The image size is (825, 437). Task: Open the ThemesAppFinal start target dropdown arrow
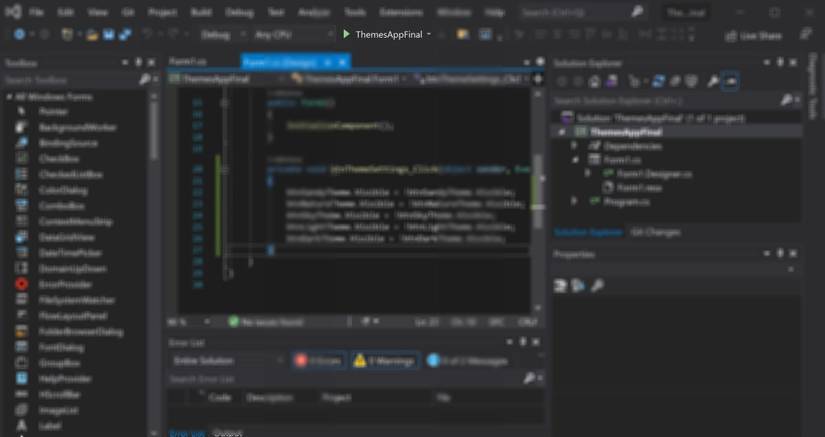click(428, 35)
